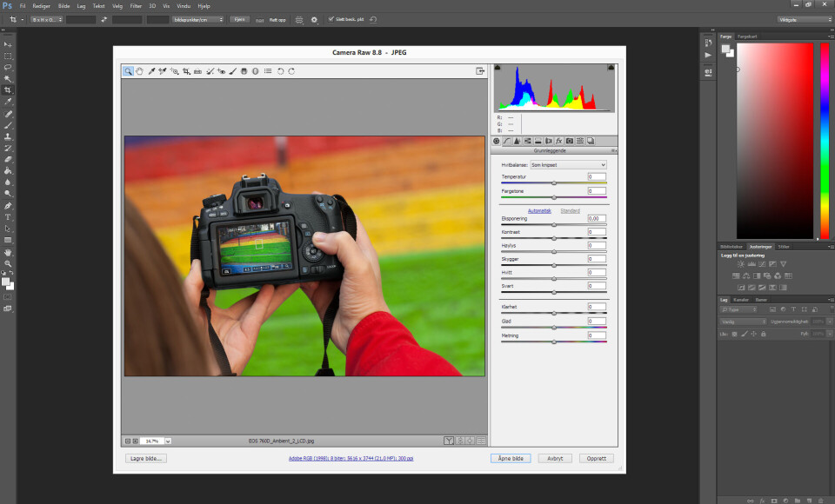This screenshot has width=835, height=504.
Task: Select the Targeted Adjustment tool in Camera Raw
Action: (175, 71)
